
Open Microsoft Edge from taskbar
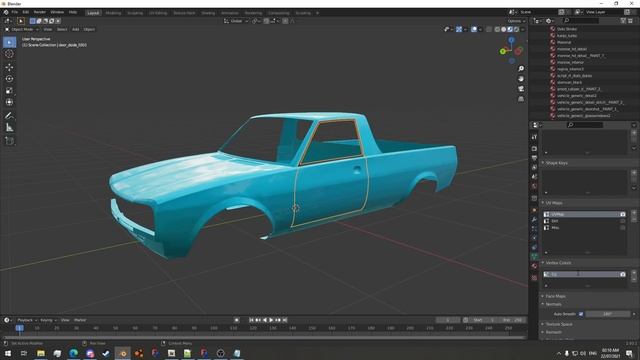click(73, 353)
